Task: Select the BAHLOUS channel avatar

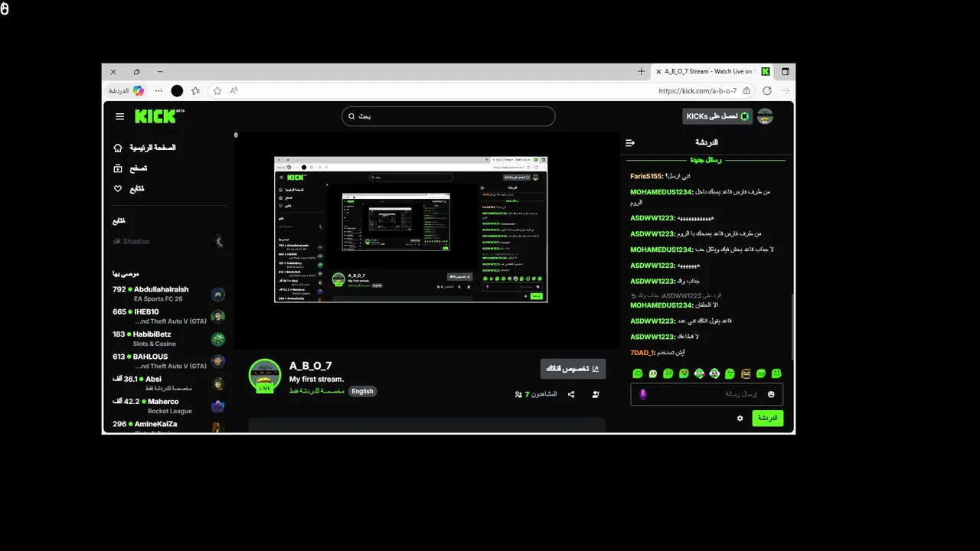Action: 218,361
